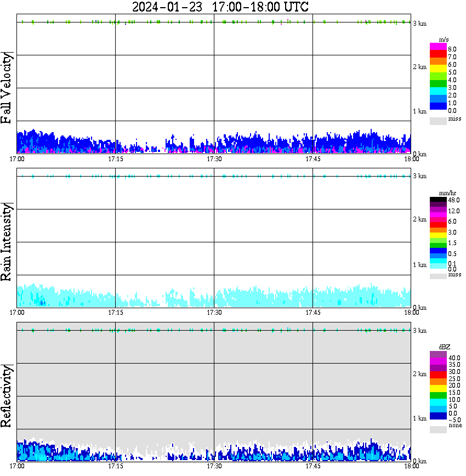Click the '2024-01-23 17:00-18:00 UTC' title
This screenshot has width=466, height=476.
tap(220, 7)
